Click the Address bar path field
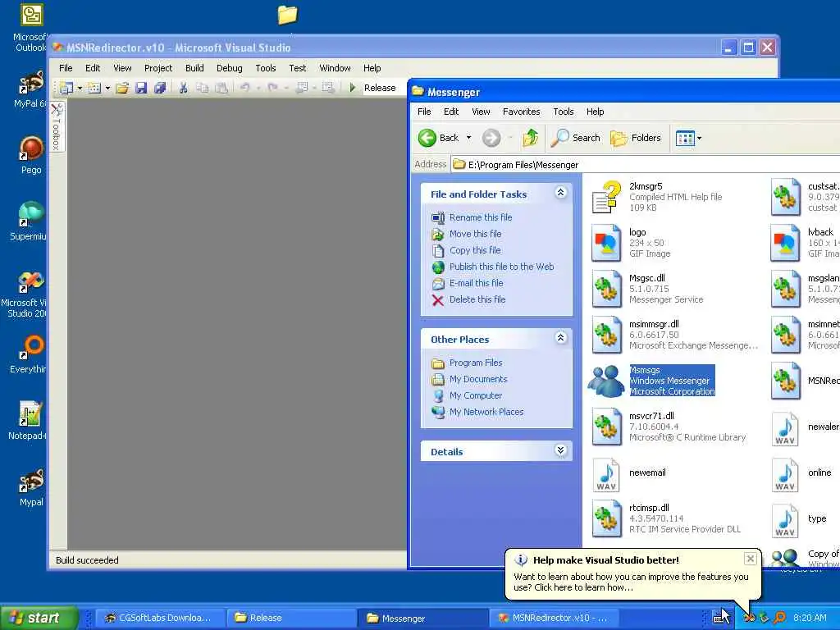840x630 pixels. pyautogui.click(x=646, y=164)
